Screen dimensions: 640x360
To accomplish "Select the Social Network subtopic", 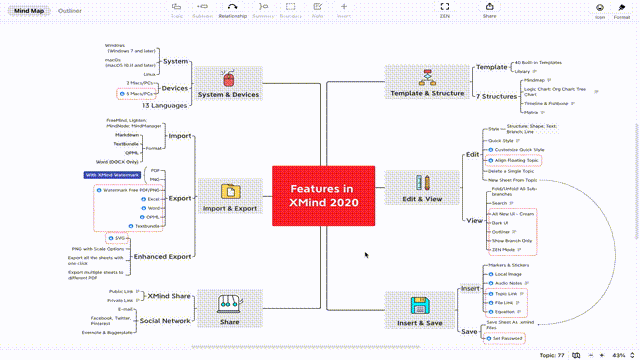I will point(165,321).
